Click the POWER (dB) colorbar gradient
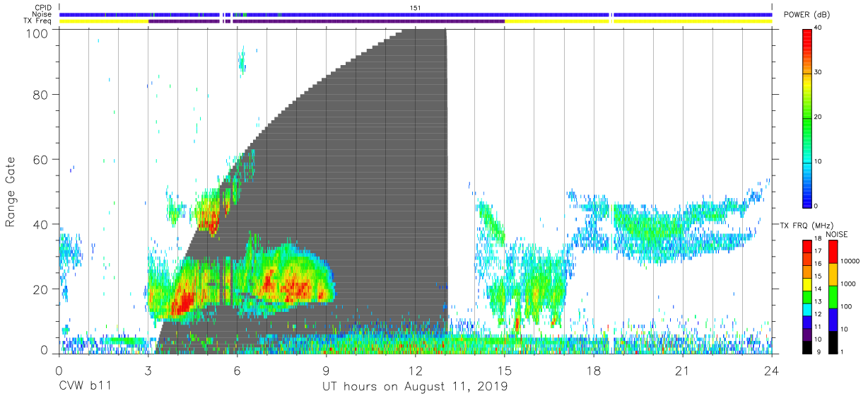Image resolution: width=868 pixels, height=401 pixels. (807, 117)
